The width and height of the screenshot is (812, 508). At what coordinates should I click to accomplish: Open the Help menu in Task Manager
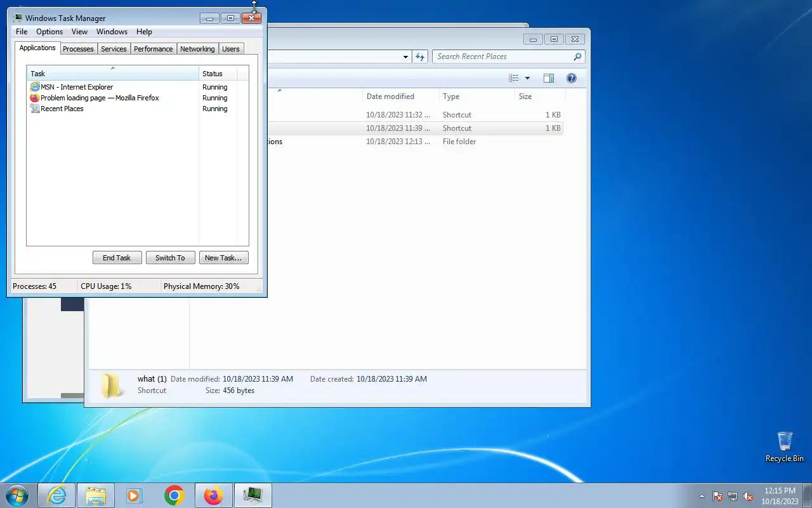point(144,32)
